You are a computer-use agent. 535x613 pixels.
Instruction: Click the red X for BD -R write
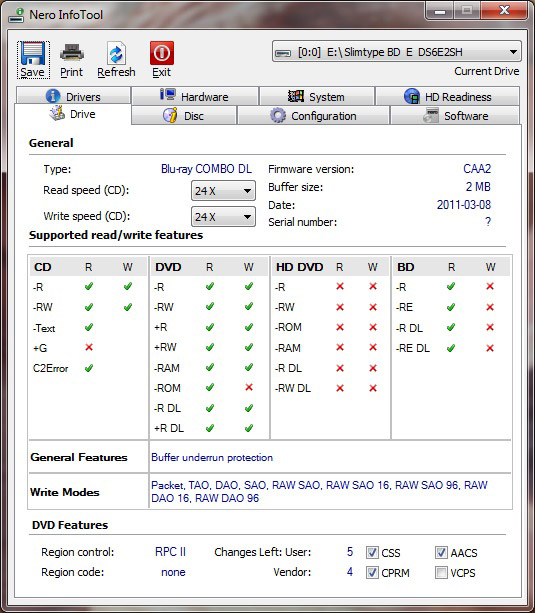pos(490,286)
